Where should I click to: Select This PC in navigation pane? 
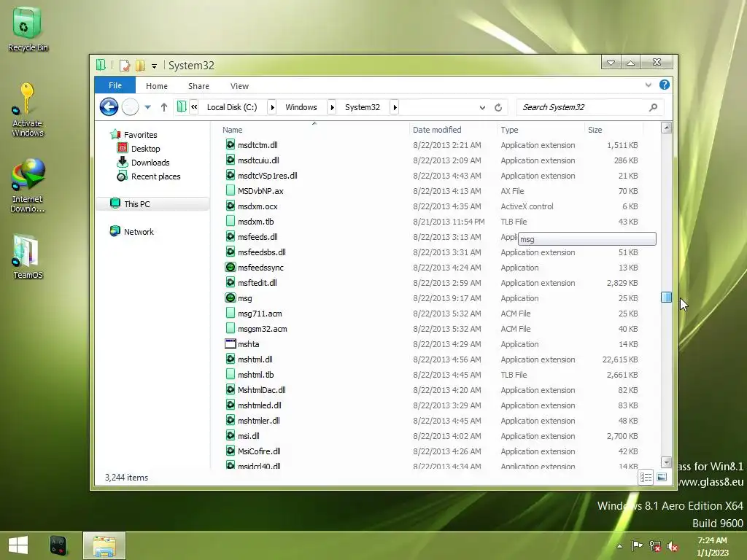pyautogui.click(x=136, y=204)
